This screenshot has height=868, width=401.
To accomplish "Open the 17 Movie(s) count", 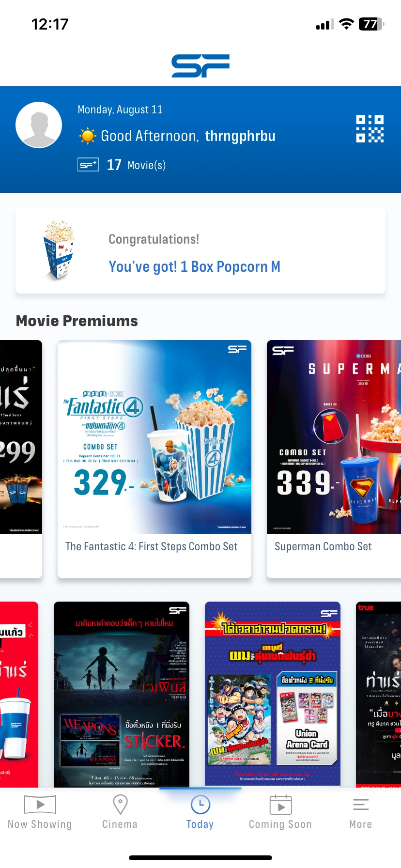I will click(136, 165).
